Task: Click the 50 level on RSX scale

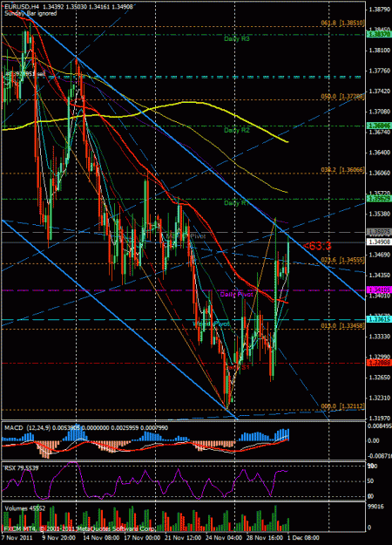Action: point(372,480)
